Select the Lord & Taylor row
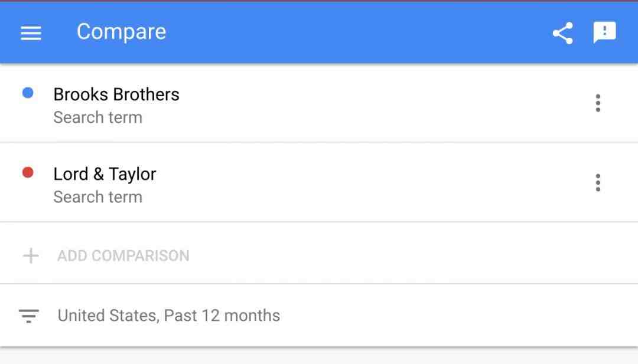Viewport: 638px width, 364px height. [x=319, y=183]
